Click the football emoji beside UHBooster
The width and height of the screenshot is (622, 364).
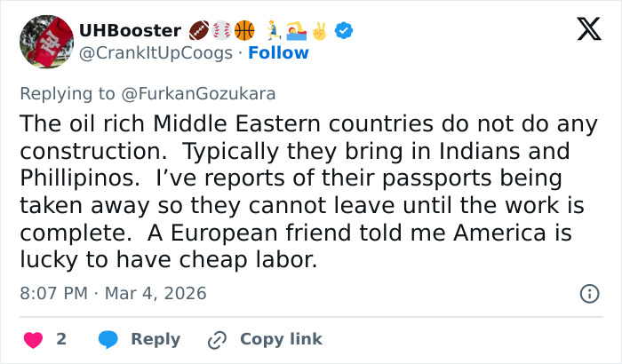(x=200, y=31)
